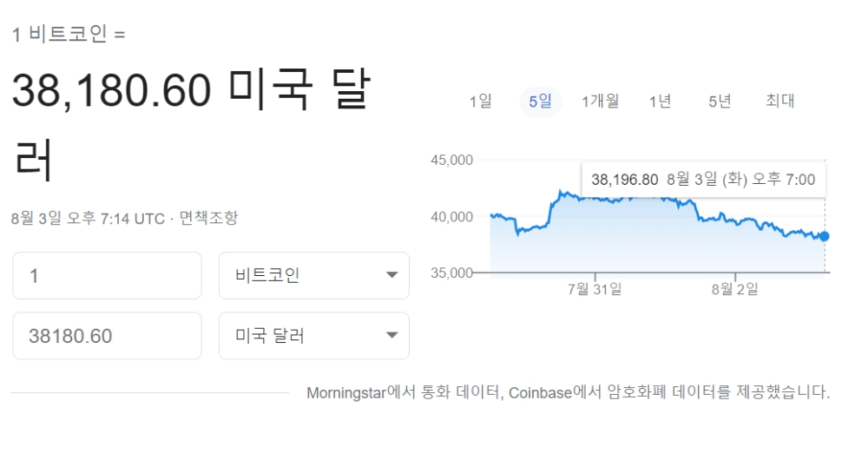The height and width of the screenshot is (460, 868).
Task: Switch chart to 5년 range
Action: tap(720, 102)
